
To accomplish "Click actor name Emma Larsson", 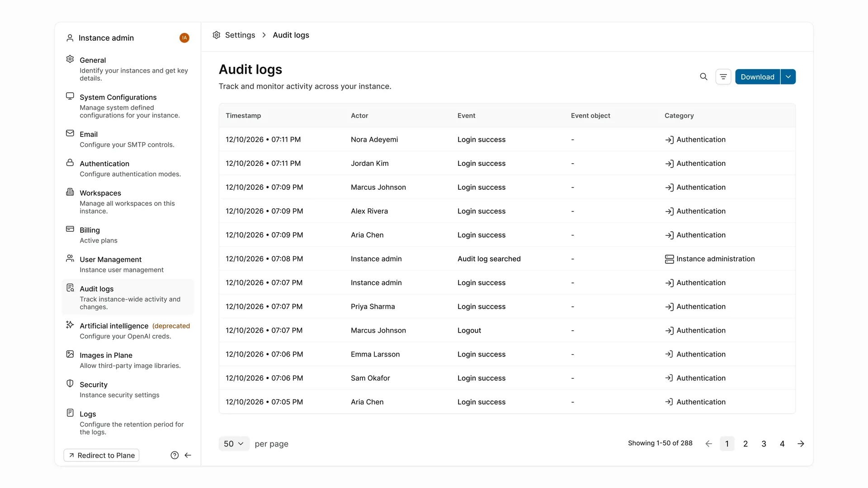I will (375, 354).
